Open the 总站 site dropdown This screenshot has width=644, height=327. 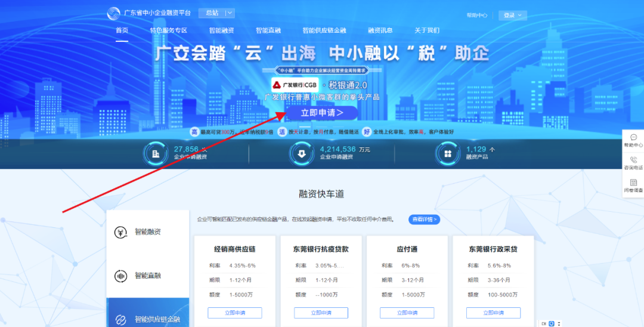click(216, 13)
